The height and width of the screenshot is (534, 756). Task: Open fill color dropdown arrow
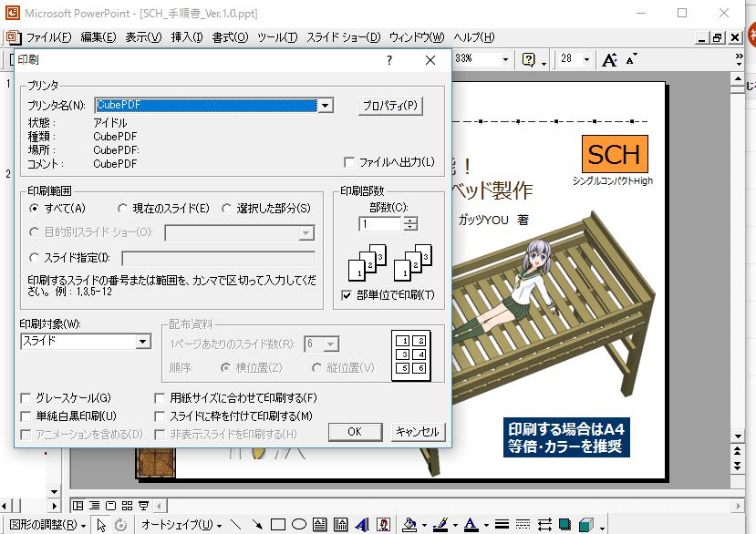click(x=424, y=525)
